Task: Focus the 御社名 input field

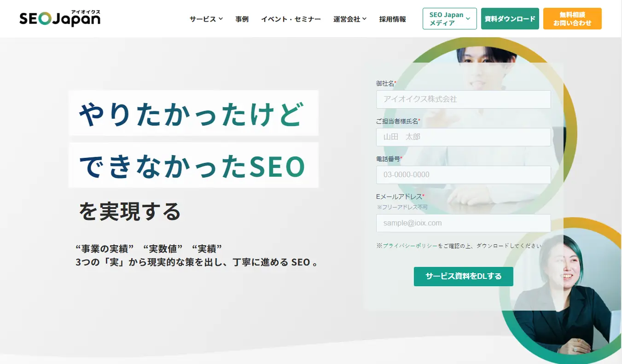Action: pos(463,99)
